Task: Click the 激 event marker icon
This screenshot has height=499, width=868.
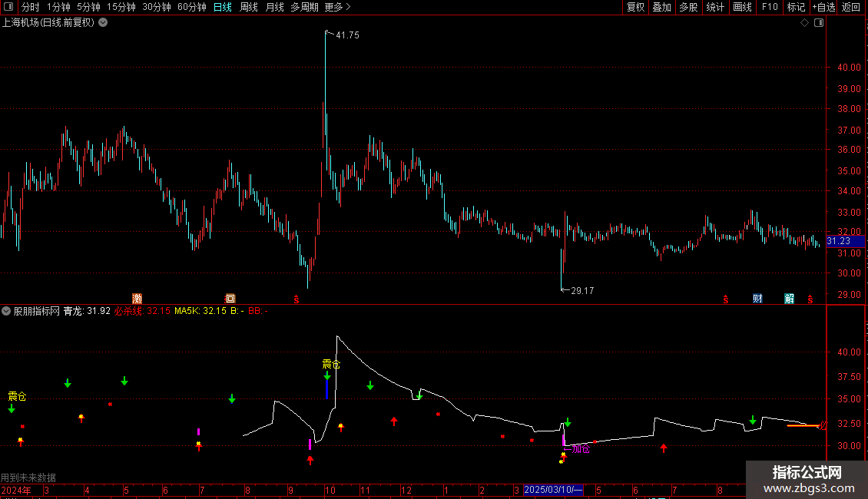Action: pyautogui.click(x=137, y=299)
